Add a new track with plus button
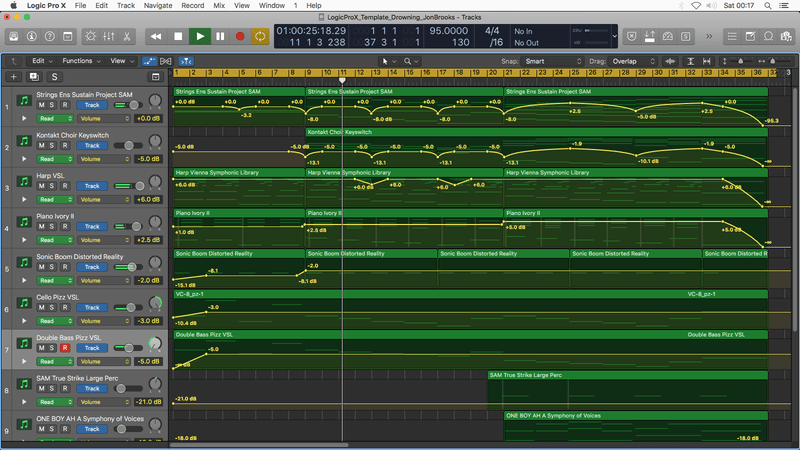 14,77
